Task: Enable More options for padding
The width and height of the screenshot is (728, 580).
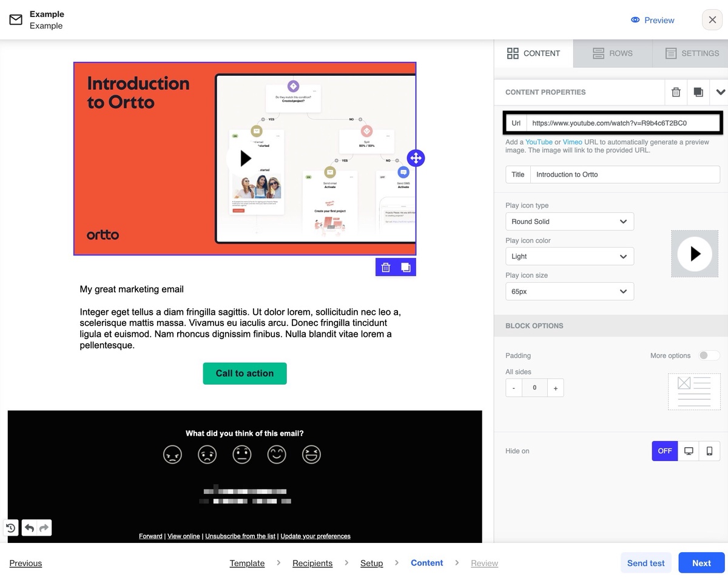Action: pyautogui.click(x=708, y=356)
